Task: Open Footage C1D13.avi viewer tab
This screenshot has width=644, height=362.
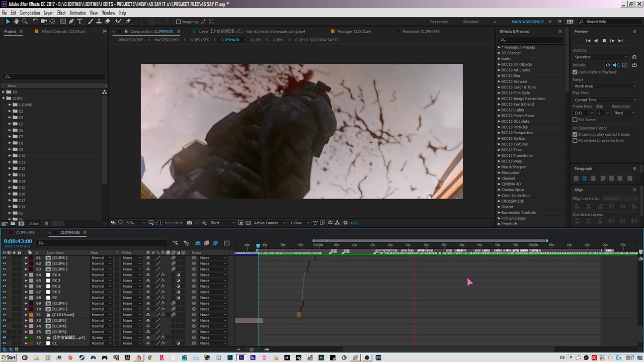Action: (x=354, y=32)
